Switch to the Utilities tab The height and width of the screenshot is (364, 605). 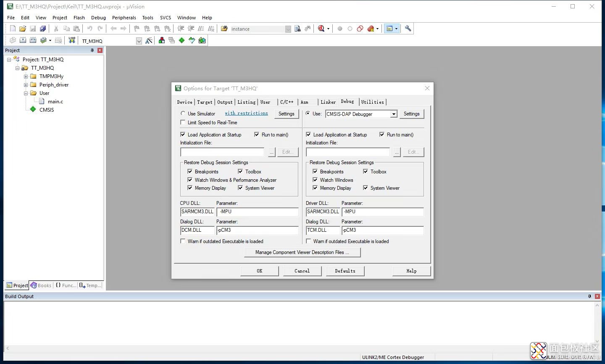tap(373, 102)
